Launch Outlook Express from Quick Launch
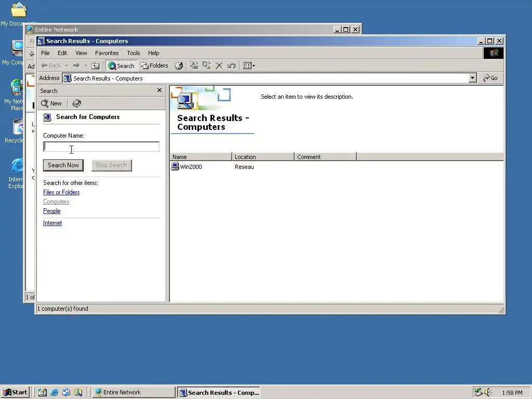532x399 pixels. (66, 393)
